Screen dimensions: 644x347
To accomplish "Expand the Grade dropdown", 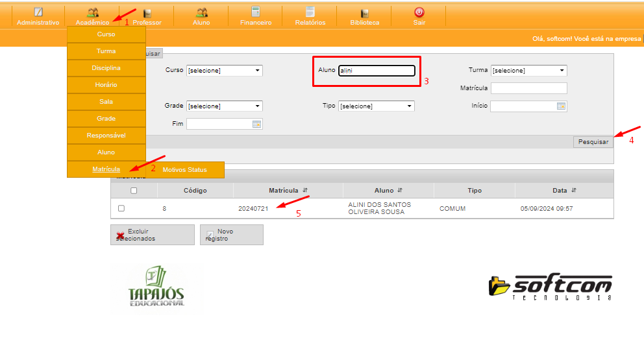I will coord(257,106).
